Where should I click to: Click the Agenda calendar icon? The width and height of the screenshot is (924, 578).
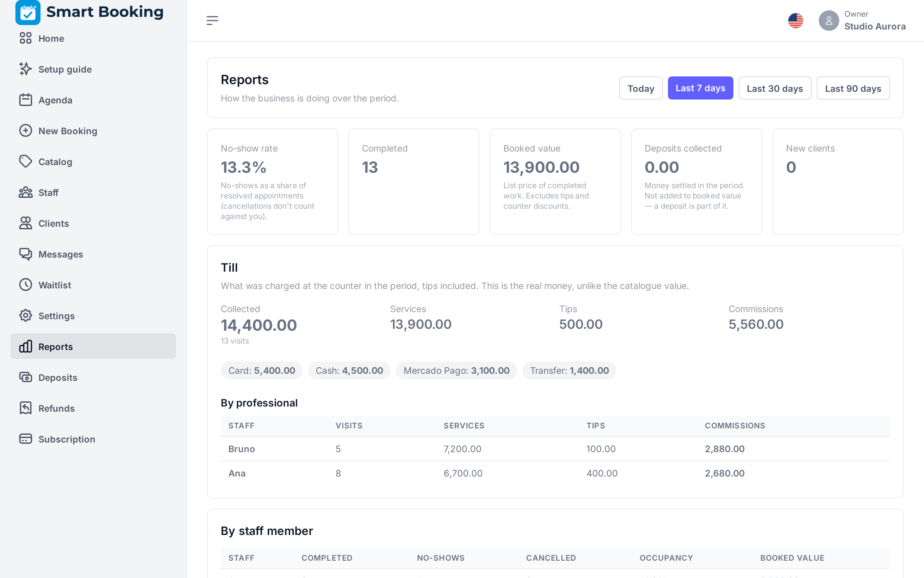point(26,100)
